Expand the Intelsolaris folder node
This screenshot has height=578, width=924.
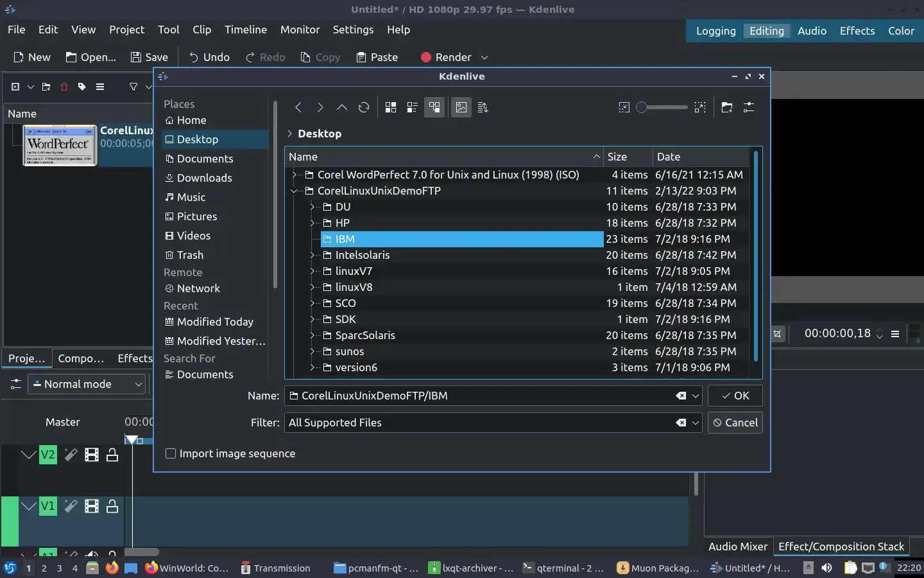pos(312,255)
